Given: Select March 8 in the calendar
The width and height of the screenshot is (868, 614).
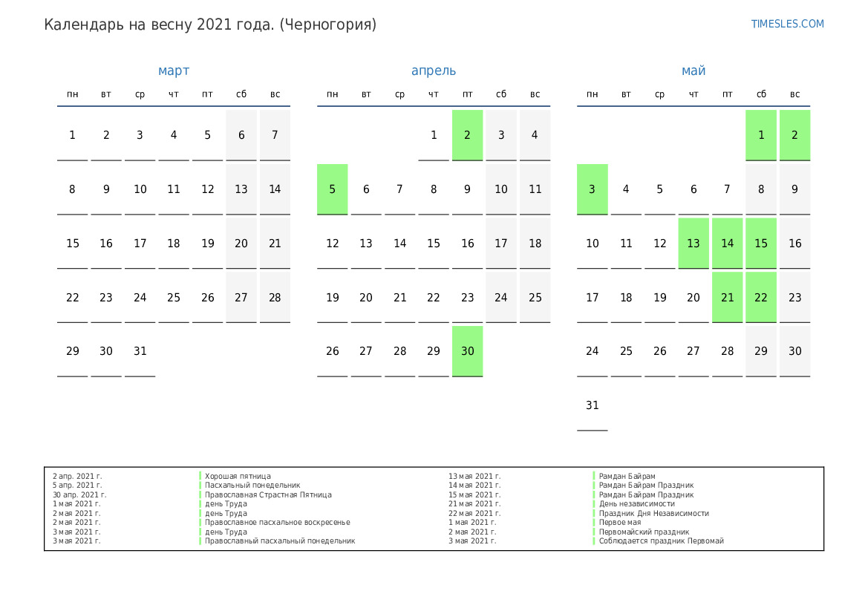Looking at the screenshot, I should pyautogui.click(x=73, y=189).
